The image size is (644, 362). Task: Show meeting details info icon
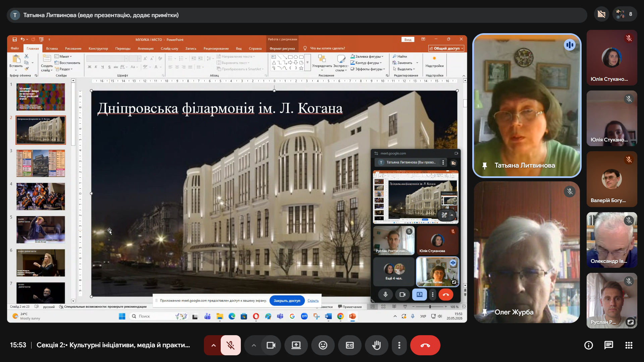coord(588,345)
